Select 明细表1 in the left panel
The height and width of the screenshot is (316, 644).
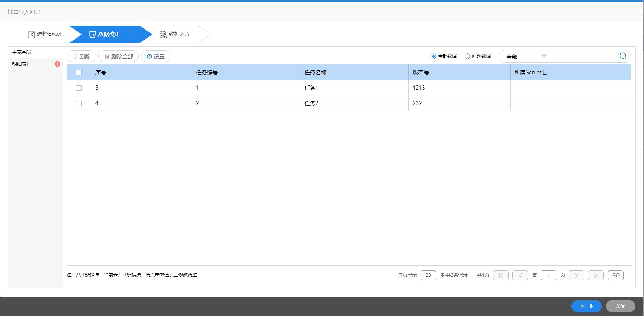[x=35, y=64]
